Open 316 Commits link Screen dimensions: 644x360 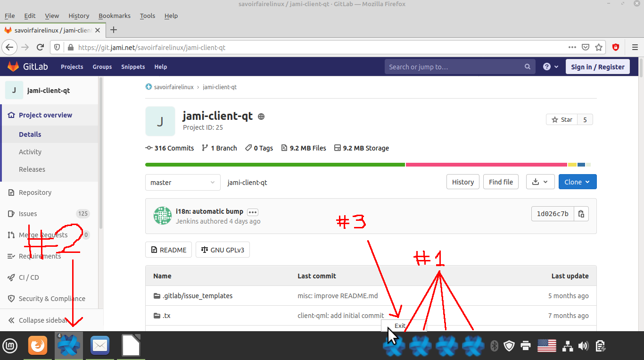click(170, 148)
